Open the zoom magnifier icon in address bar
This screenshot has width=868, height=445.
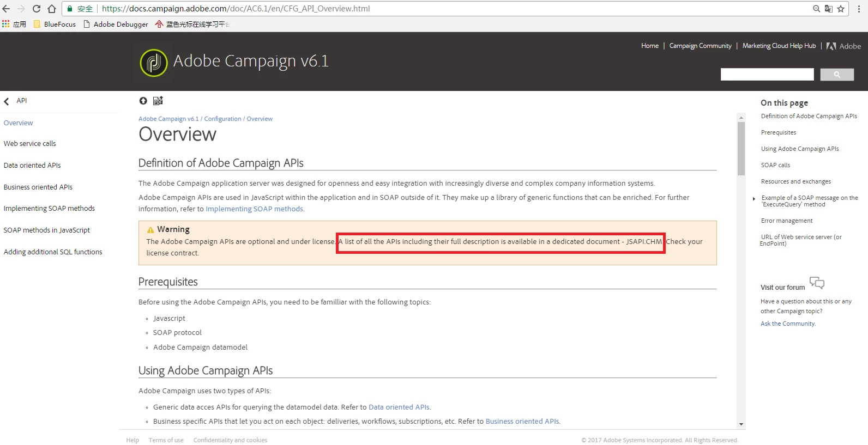click(816, 9)
